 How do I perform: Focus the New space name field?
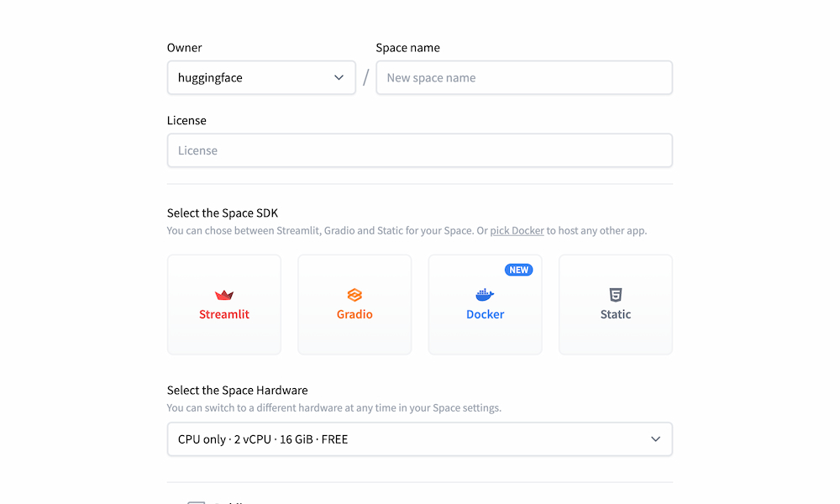[523, 78]
